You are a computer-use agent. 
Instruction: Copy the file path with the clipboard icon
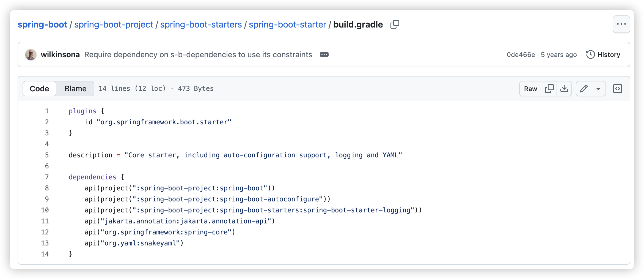pyautogui.click(x=395, y=24)
